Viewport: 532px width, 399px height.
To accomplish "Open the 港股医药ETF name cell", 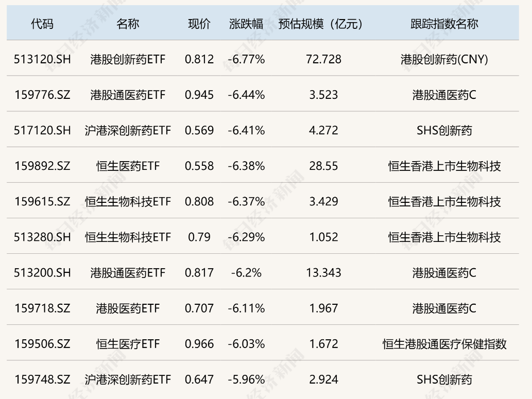I will (x=128, y=308).
